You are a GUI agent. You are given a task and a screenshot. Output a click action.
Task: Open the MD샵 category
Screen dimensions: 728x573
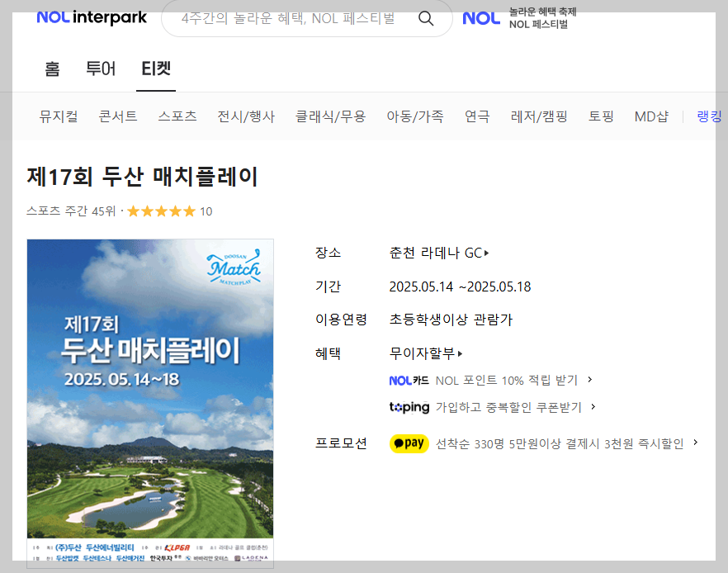[x=651, y=116]
